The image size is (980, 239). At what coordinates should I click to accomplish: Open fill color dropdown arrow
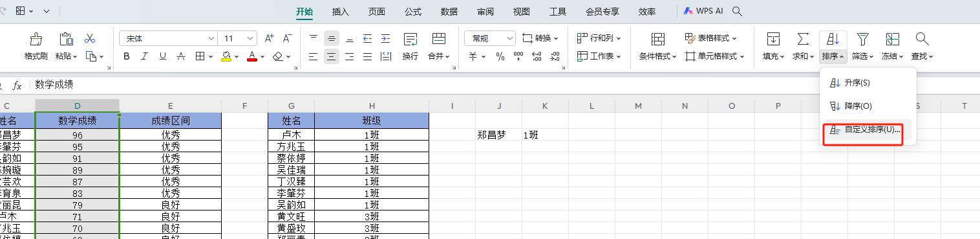tap(237, 57)
